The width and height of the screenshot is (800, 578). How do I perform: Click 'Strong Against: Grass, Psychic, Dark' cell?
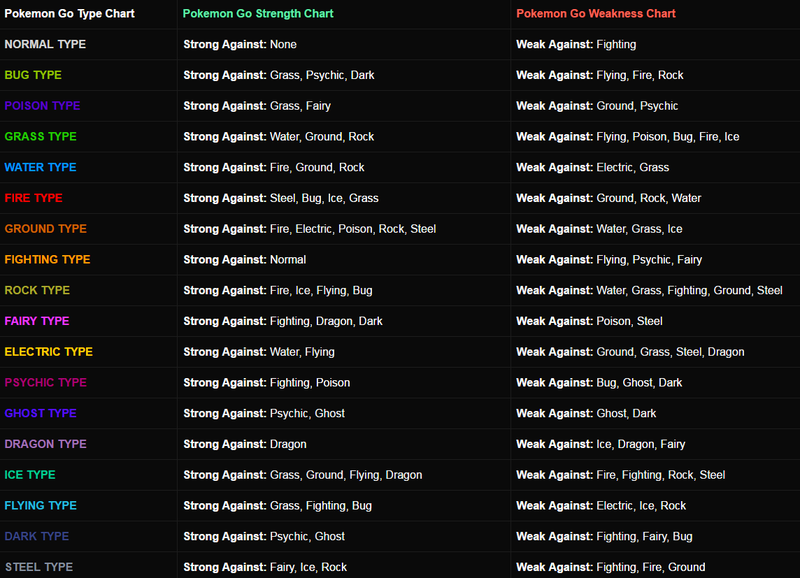279,75
